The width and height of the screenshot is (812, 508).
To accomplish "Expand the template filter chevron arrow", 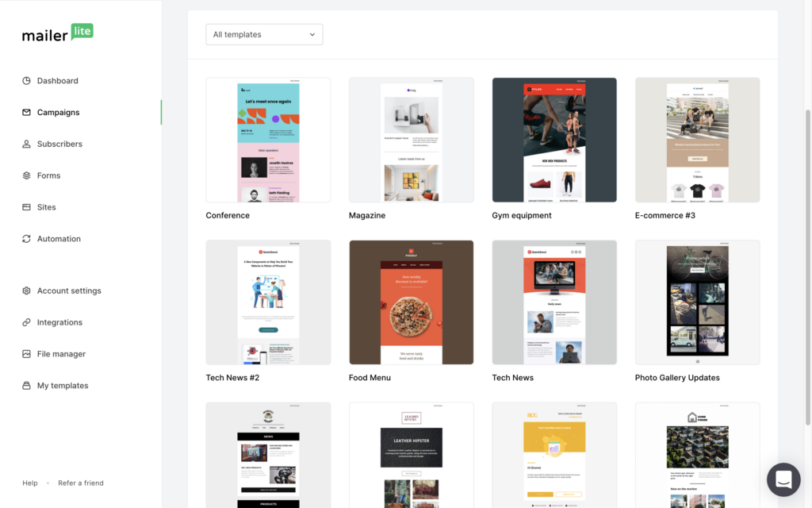I will click(312, 34).
